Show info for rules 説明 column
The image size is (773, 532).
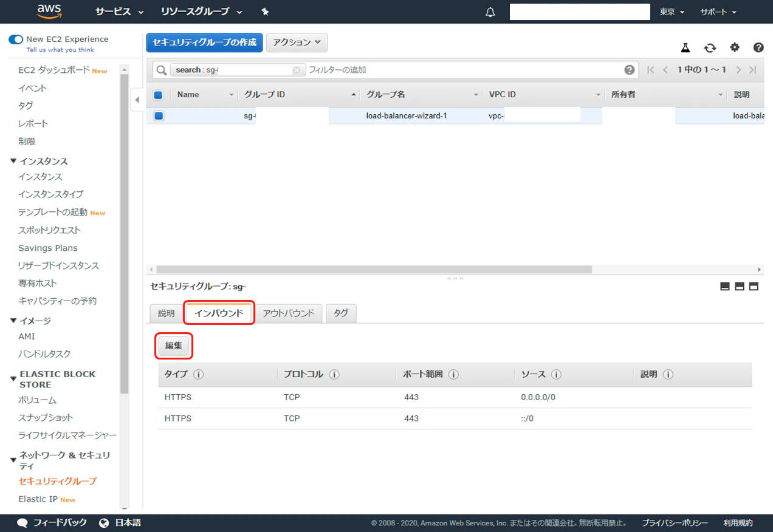click(668, 375)
